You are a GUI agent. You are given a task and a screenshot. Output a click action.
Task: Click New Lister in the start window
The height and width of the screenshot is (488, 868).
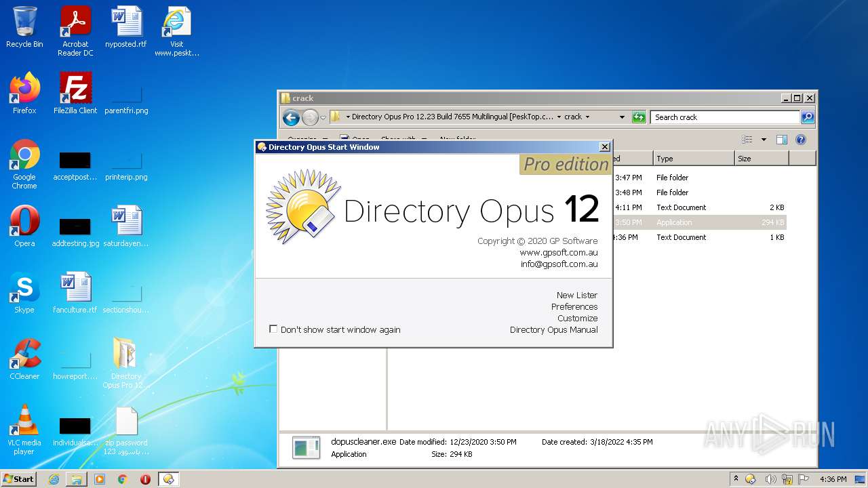click(x=577, y=295)
